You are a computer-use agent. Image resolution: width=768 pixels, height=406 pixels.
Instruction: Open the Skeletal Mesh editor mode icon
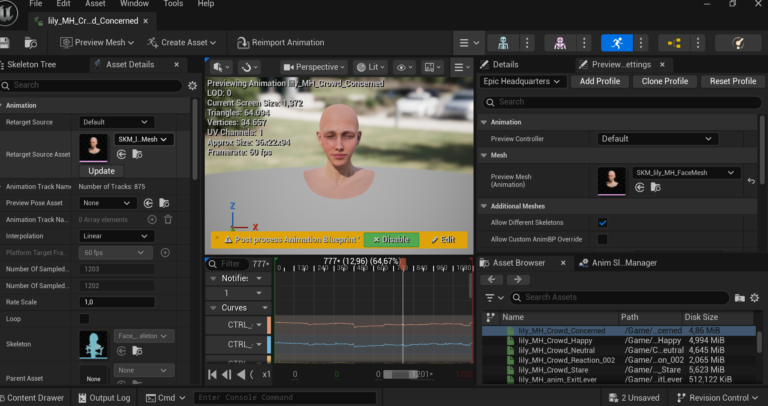point(560,43)
